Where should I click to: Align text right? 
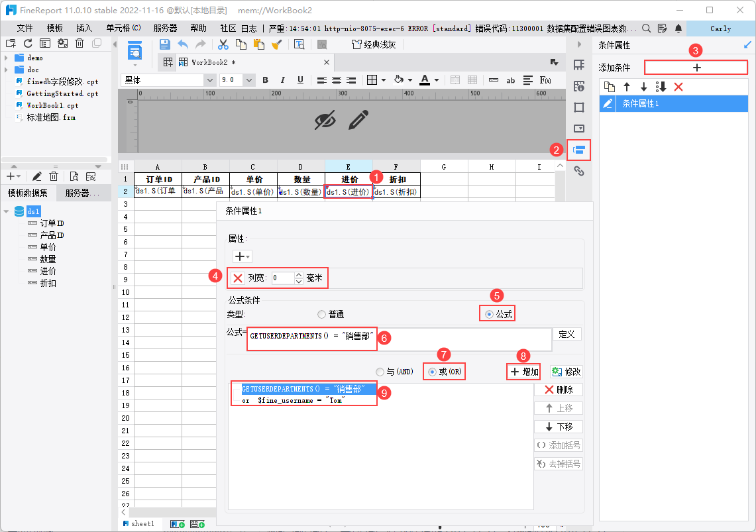[x=351, y=80]
